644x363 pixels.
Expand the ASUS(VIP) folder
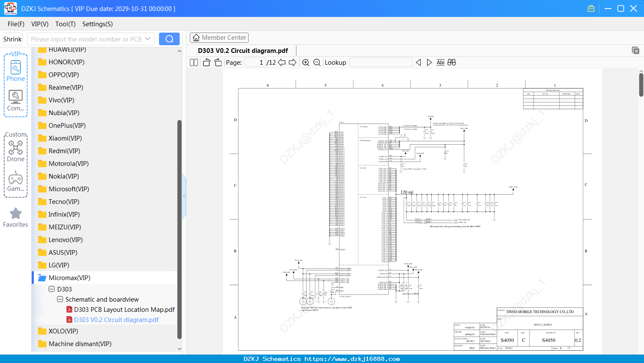(x=58, y=253)
